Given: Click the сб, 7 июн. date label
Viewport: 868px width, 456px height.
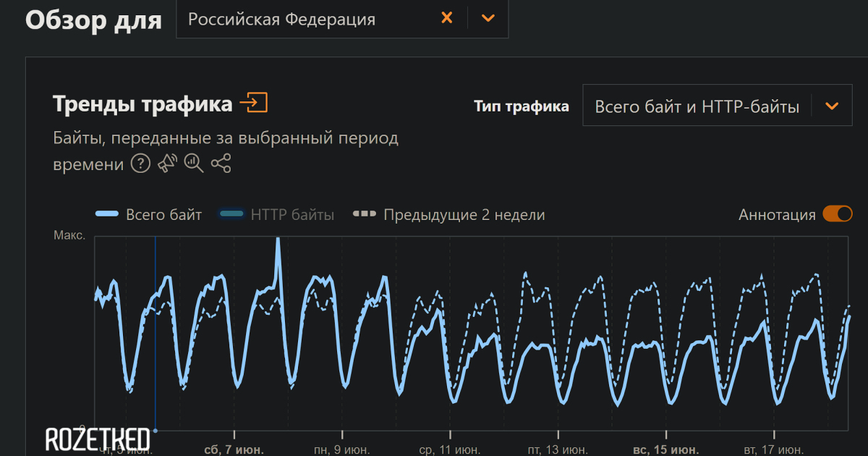Looking at the screenshot, I should point(234,449).
